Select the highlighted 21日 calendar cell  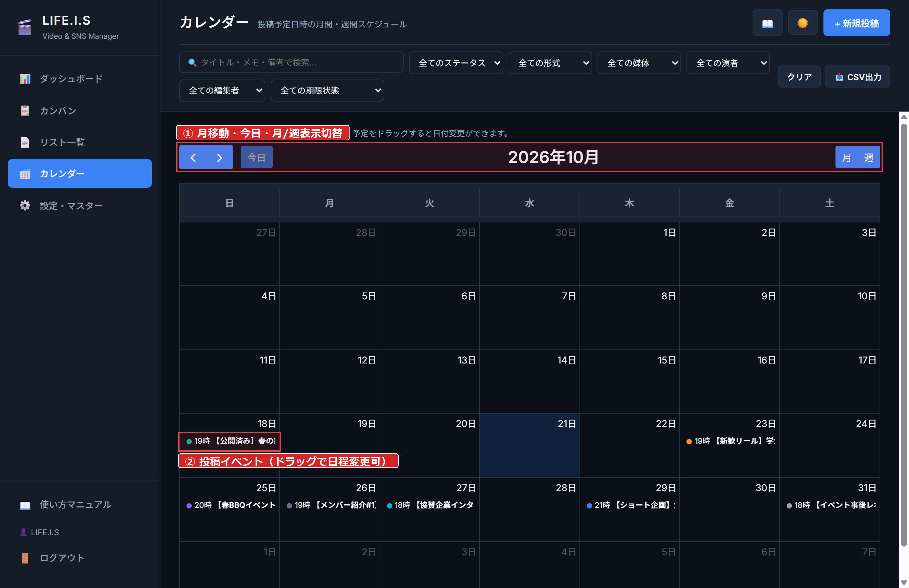coord(530,445)
